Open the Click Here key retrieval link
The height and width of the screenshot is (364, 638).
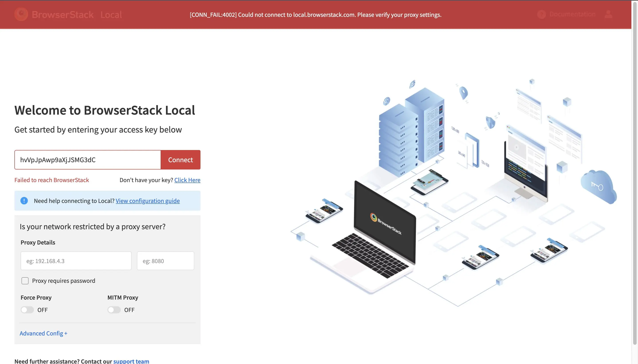click(x=187, y=180)
